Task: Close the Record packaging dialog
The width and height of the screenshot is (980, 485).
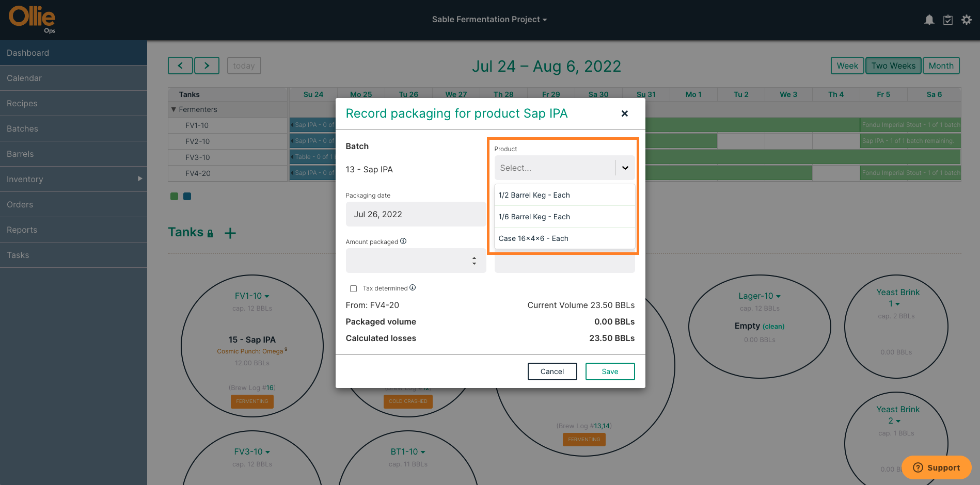Action: tap(625, 114)
